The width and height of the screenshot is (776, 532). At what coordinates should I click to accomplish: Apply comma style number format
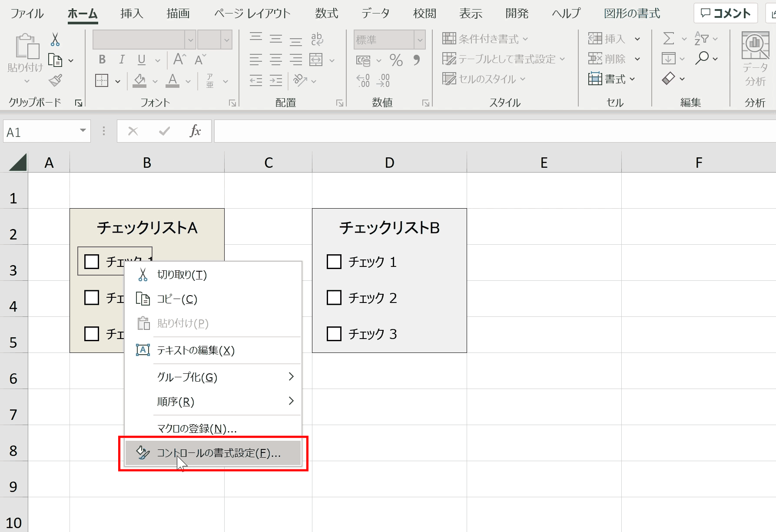click(416, 60)
